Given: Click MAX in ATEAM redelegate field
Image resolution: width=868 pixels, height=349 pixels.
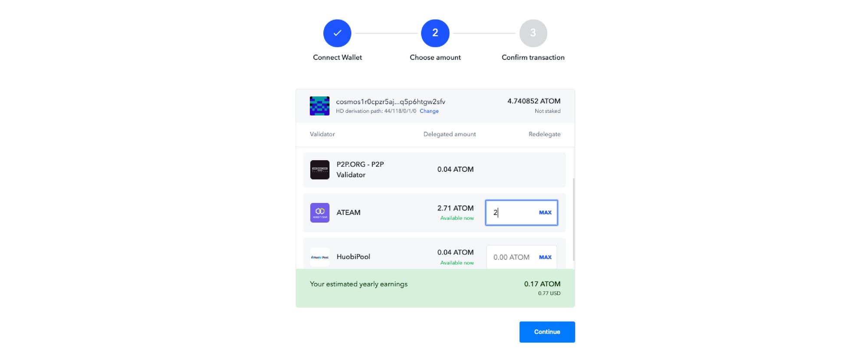Looking at the screenshot, I should coord(545,213).
